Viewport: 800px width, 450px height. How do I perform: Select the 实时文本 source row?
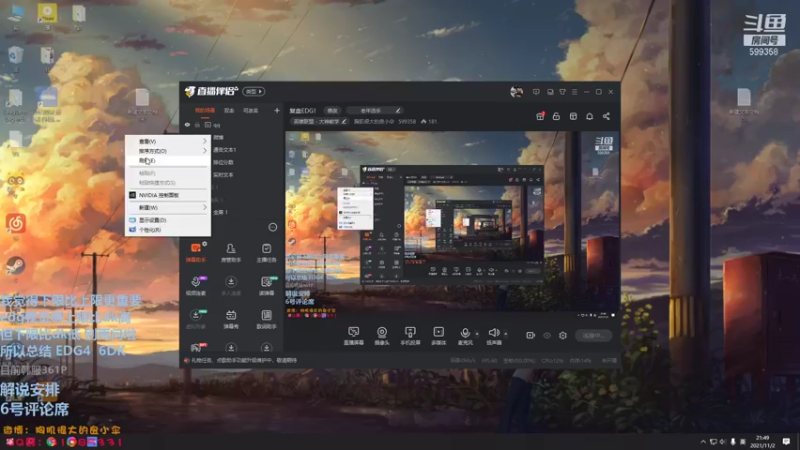coord(223,174)
